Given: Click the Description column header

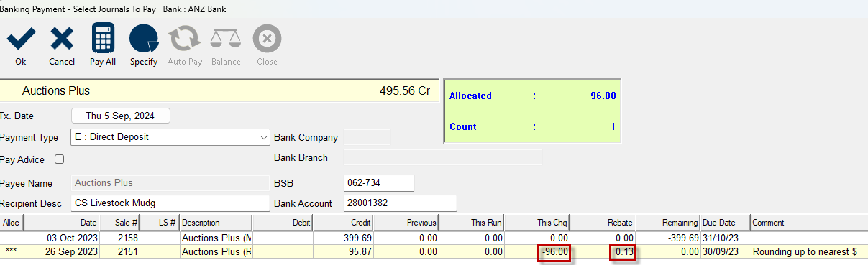Looking at the screenshot, I should [x=215, y=223].
